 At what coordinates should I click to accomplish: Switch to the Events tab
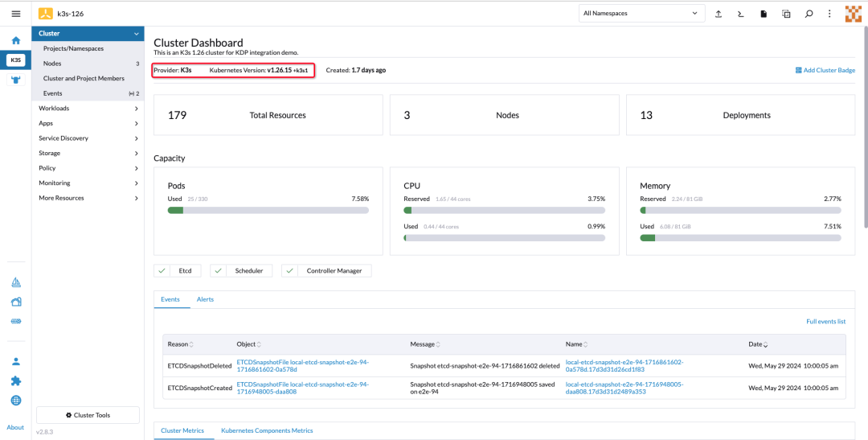170,299
